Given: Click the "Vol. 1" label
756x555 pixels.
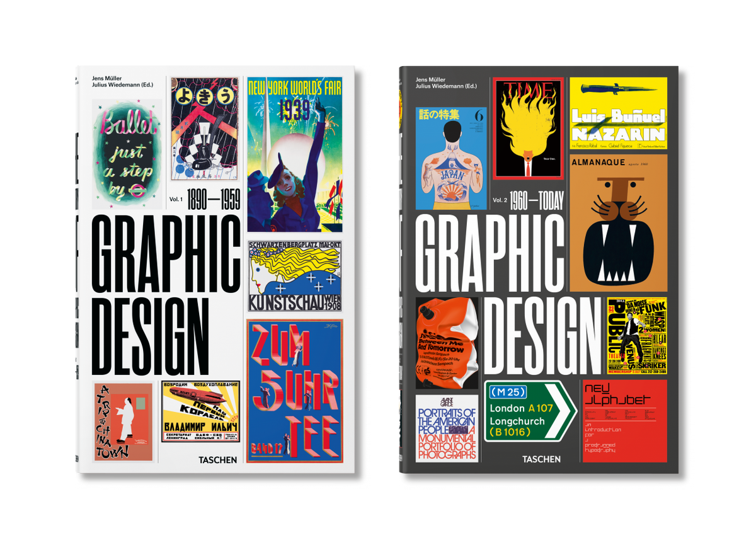Looking at the screenshot, I should click(x=175, y=200).
